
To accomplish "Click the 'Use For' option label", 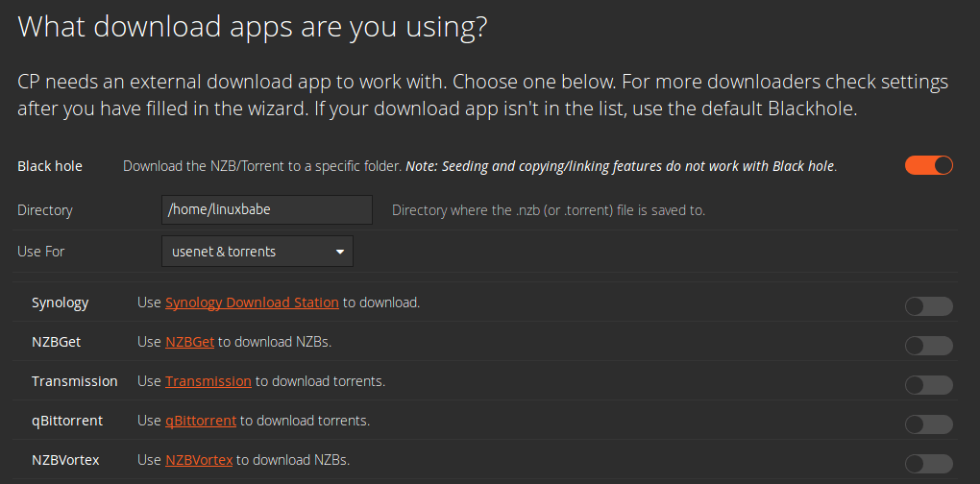I will coord(41,252).
